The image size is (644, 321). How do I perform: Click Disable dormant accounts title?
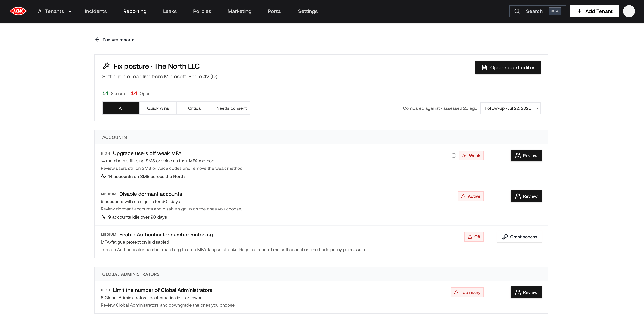[x=150, y=194]
